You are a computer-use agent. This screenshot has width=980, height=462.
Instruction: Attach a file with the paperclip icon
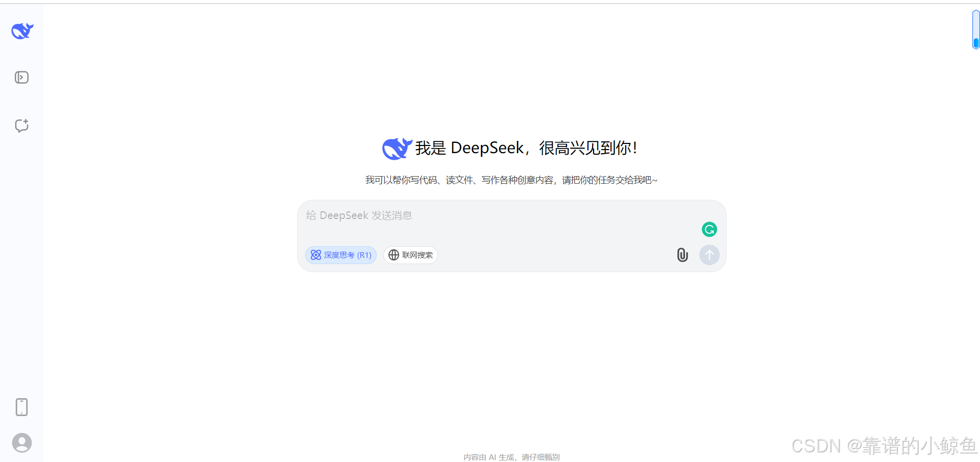pos(682,255)
